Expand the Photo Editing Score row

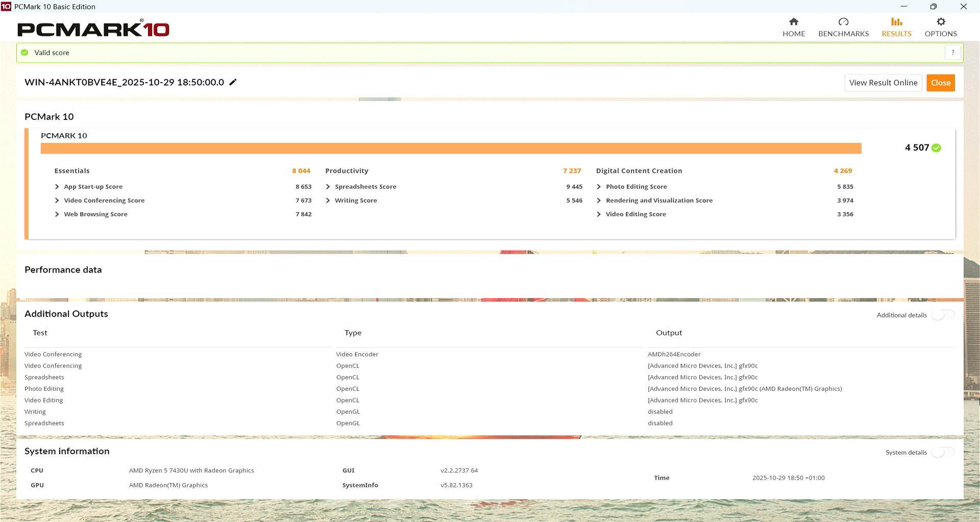coord(599,187)
